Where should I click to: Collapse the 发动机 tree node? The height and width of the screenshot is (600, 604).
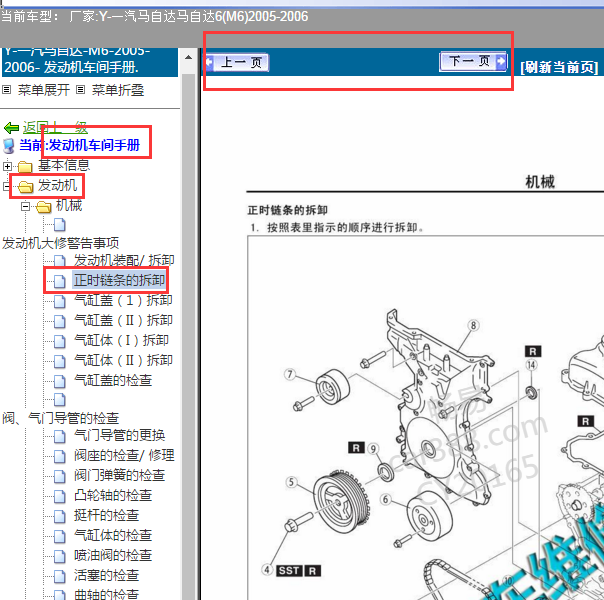coord(6,186)
